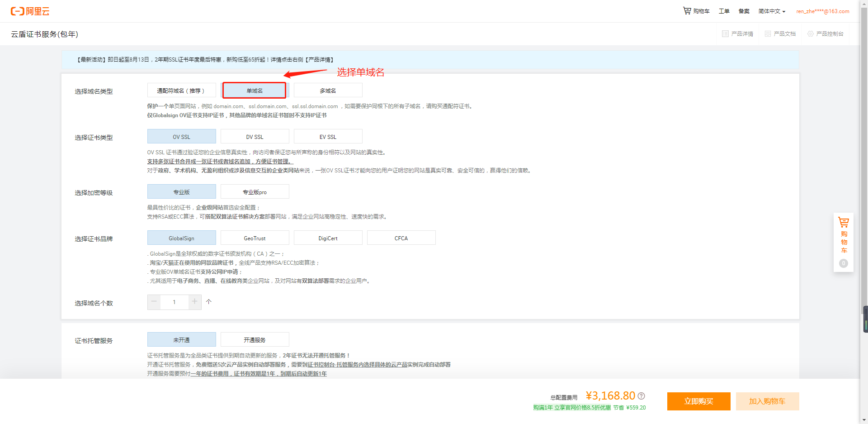Image resolution: width=868 pixels, height=424 pixels.
Task: Open the product documentation icon
Action: 768,34
